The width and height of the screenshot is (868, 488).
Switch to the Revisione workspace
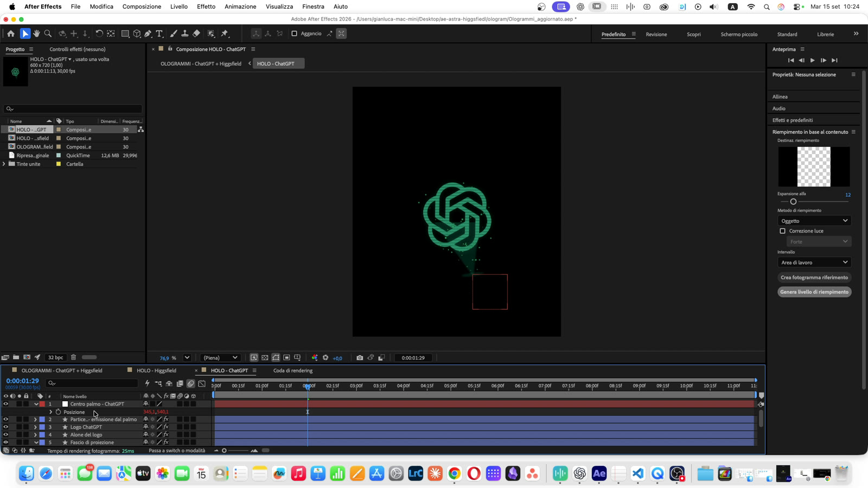656,34
